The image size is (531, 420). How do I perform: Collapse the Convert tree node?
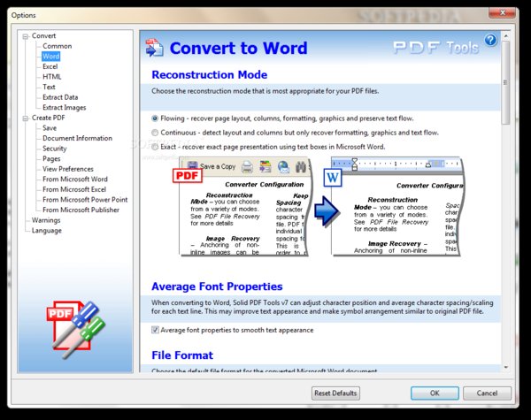click(x=26, y=36)
